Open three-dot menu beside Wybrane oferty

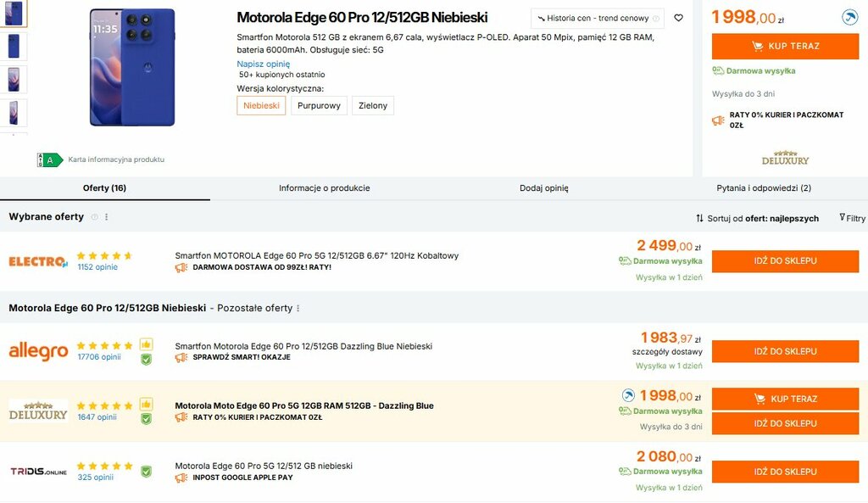pyautogui.click(x=106, y=217)
